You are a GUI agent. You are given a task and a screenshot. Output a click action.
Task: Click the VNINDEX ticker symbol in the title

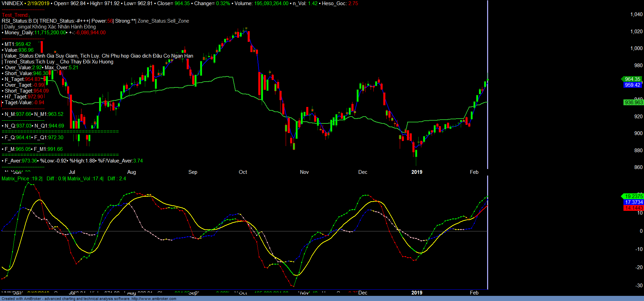coord(12,3)
